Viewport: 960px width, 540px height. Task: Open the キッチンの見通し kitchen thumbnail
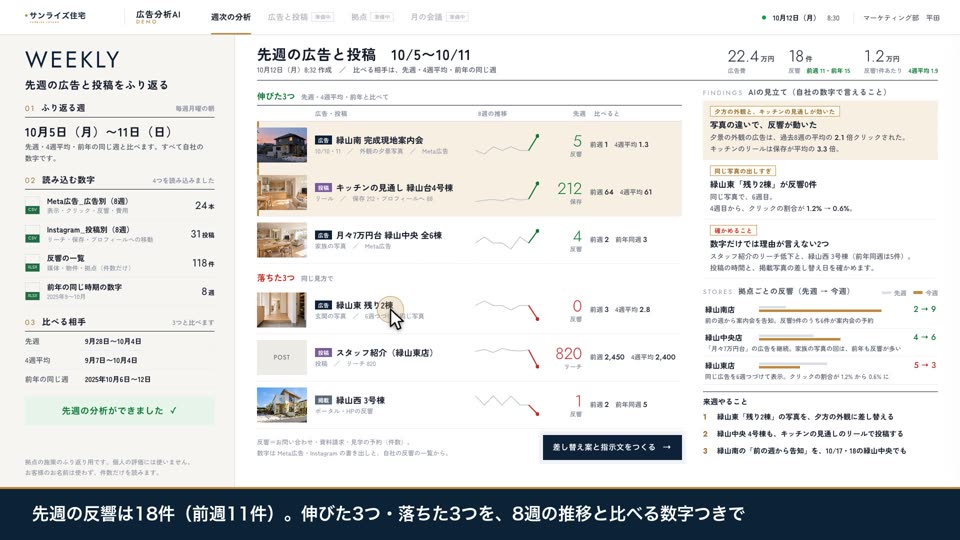[x=282, y=192]
